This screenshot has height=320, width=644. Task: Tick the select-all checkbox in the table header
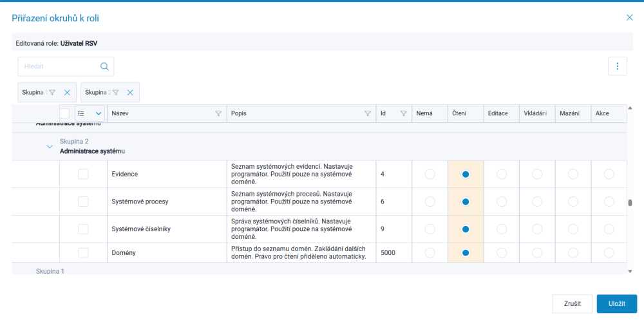click(x=64, y=113)
